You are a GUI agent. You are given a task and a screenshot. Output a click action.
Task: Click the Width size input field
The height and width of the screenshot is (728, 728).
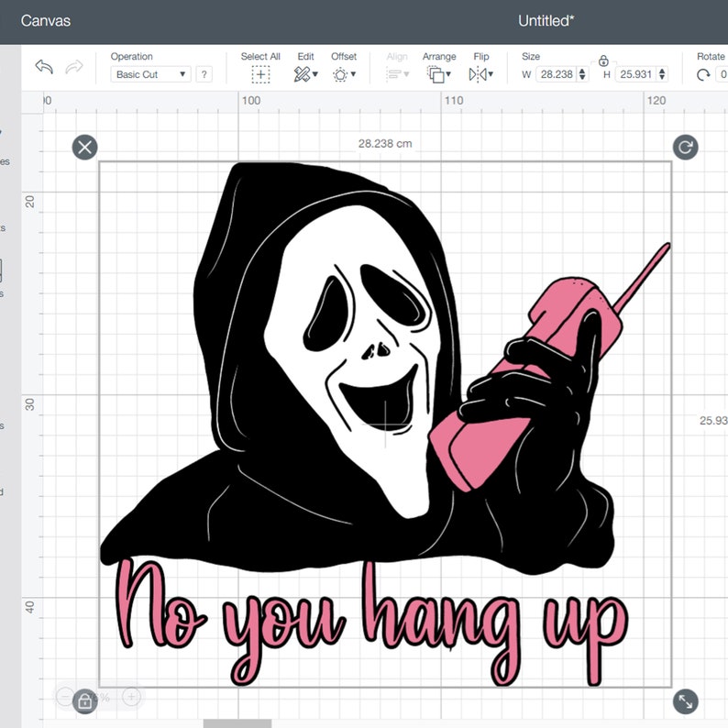pyautogui.click(x=557, y=74)
